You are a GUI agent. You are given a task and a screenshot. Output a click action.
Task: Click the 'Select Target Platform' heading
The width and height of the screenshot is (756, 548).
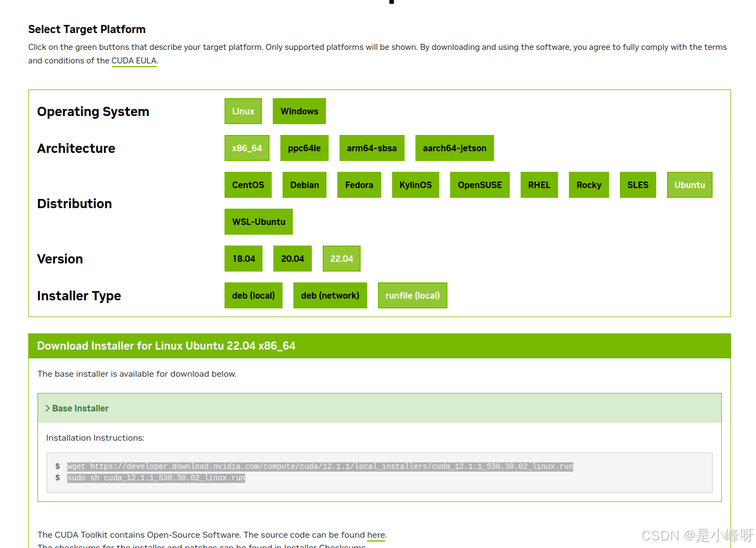[x=87, y=29]
